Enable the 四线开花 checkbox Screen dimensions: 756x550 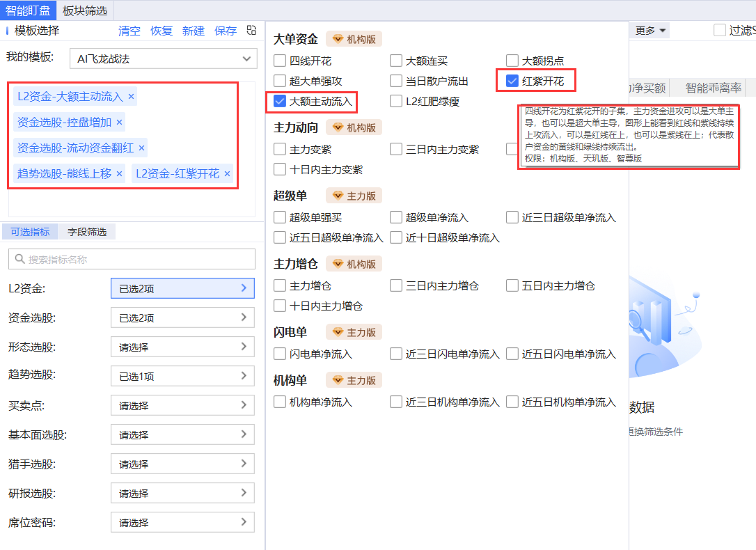tap(280, 61)
